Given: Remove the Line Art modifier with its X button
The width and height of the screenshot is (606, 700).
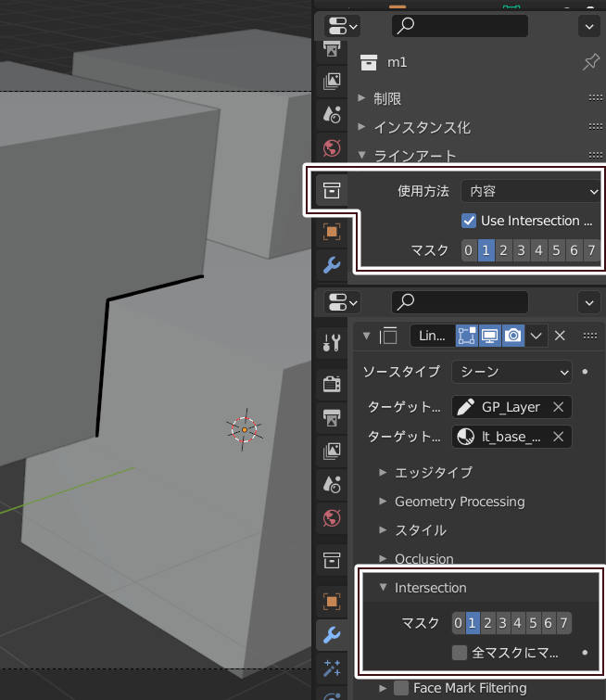Looking at the screenshot, I should [560, 336].
